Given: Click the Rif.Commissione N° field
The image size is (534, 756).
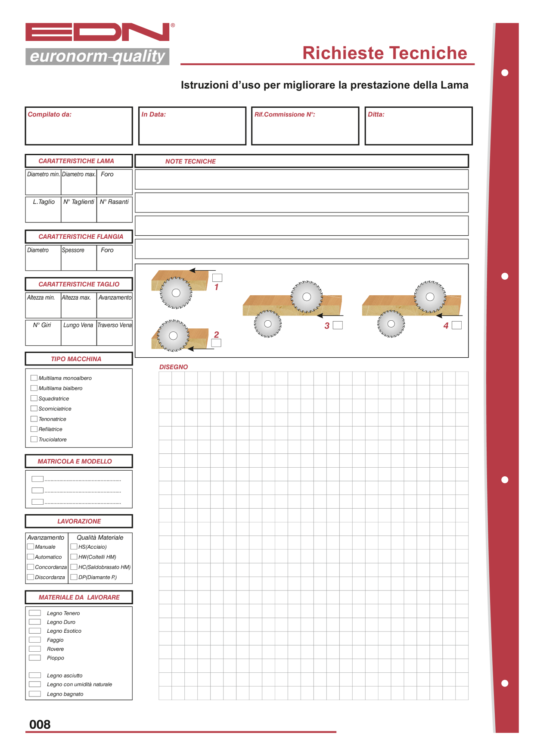Looking at the screenshot, I should 305,126.
